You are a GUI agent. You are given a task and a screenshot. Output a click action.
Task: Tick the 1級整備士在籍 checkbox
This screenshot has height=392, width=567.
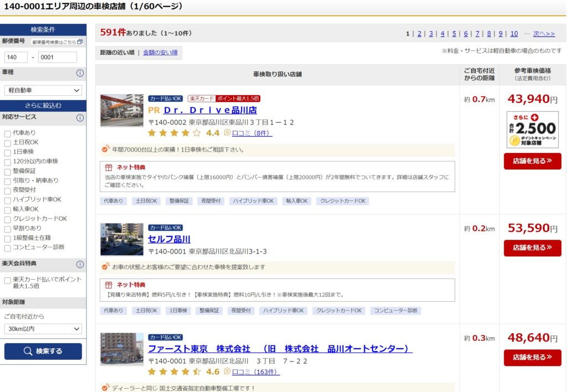[7, 239]
